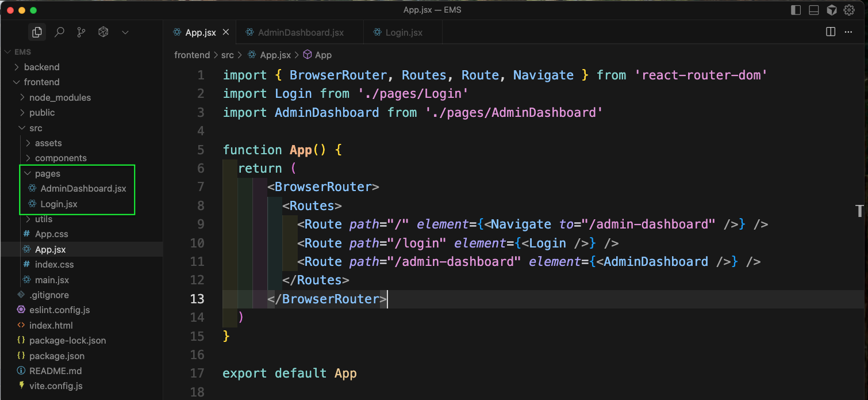Click line number 5 in the gutter
This screenshot has width=868, height=400.
(x=201, y=150)
